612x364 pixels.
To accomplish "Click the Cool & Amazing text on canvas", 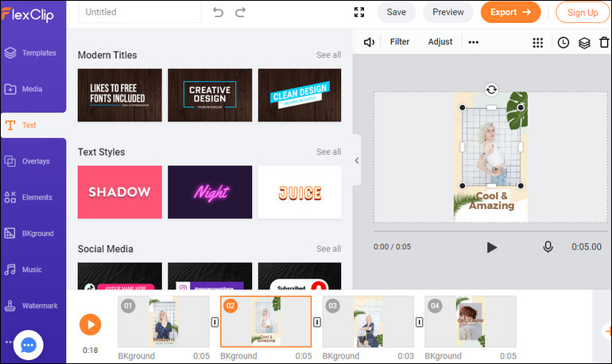I will [491, 200].
